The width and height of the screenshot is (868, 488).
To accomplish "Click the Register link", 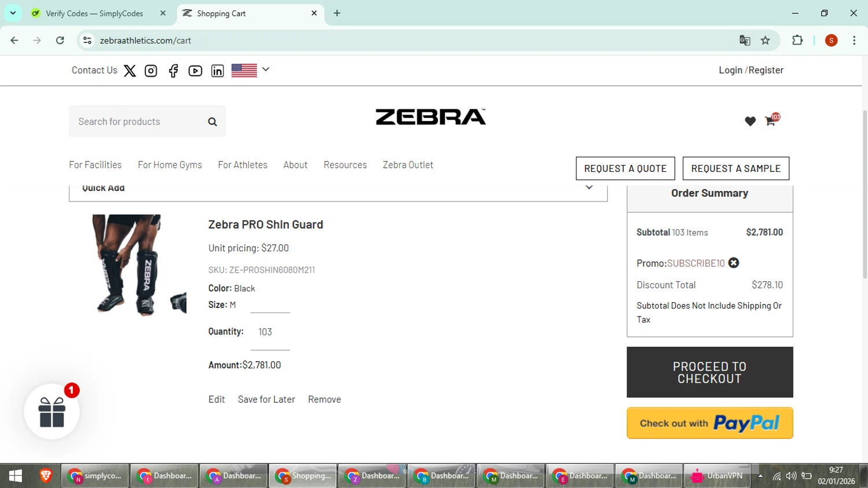I will click(x=766, y=70).
